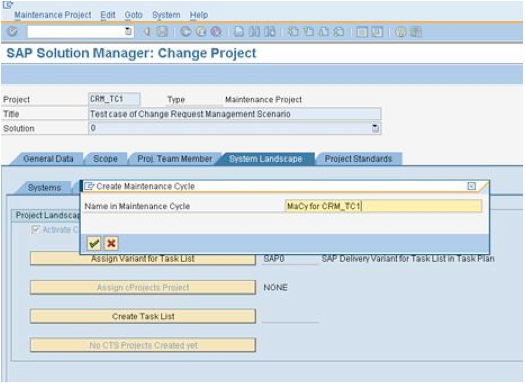Click the Create New Session icon
This screenshot has height=383, width=525.
click(x=362, y=32)
